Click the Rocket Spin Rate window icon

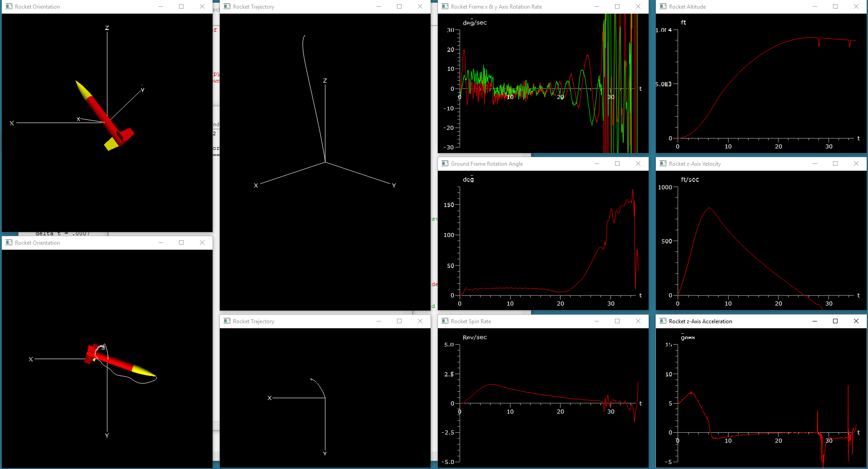point(445,321)
